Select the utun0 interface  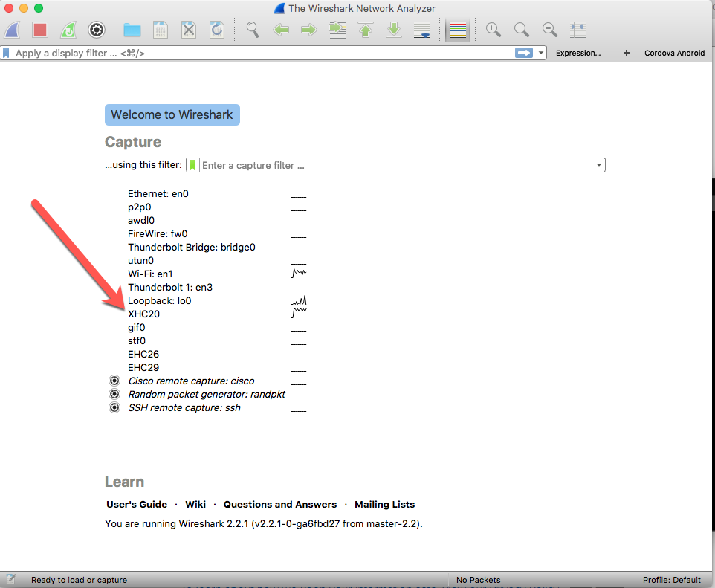(141, 260)
